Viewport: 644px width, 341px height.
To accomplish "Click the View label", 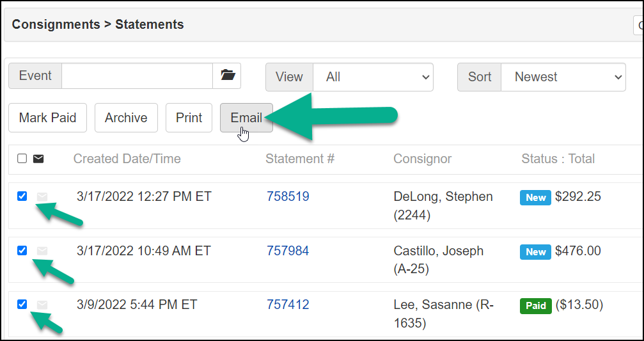I will pyautogui.click(x=289, y=77).
